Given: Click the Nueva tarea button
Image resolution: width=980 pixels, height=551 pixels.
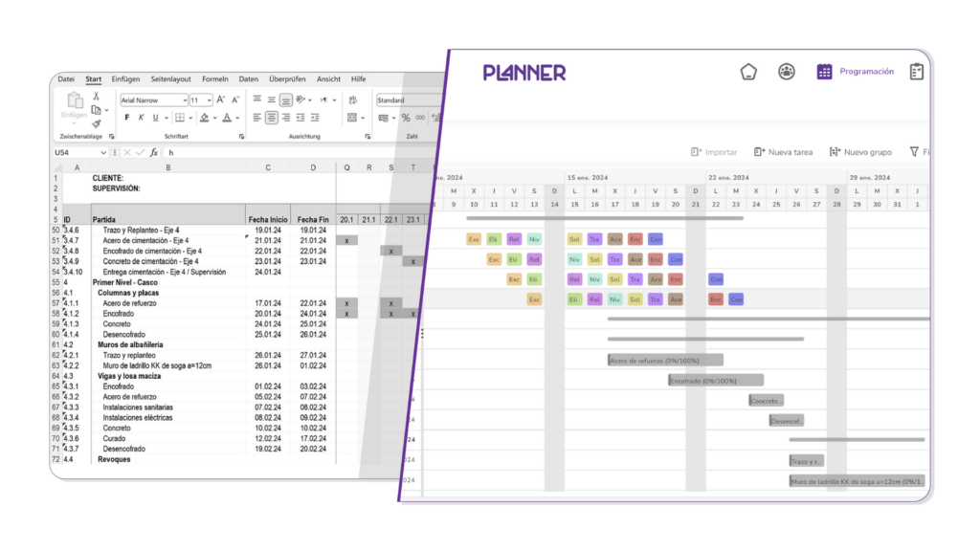Looking at the screenshot, I should 783,152.
